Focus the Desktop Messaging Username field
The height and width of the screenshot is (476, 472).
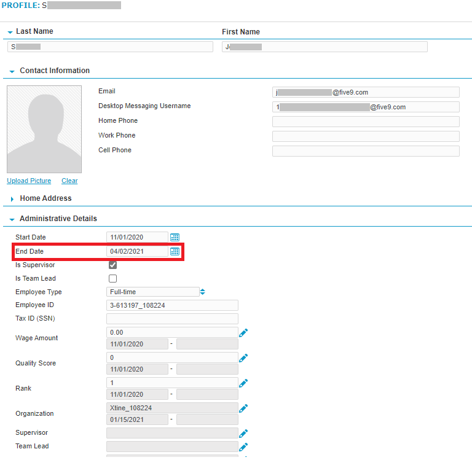(366, 107)
